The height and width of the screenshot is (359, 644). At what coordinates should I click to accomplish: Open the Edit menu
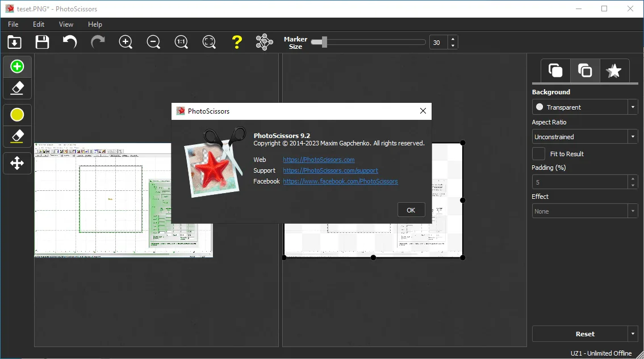click(x=39, y=24)
